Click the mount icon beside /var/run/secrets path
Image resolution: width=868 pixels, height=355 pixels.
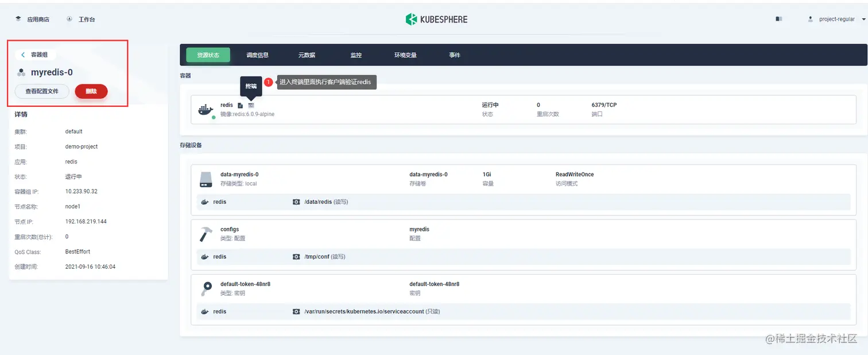coord(296,311)
